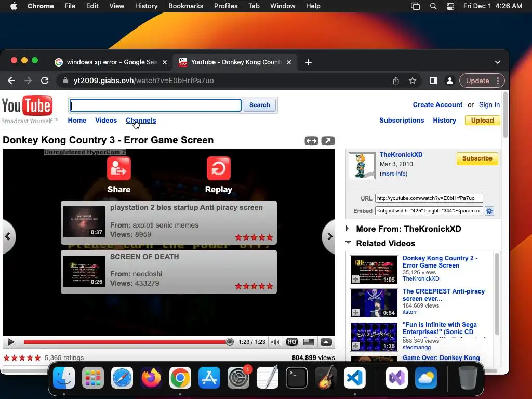The width and height of the screenshot is (532, 399).
Task: Click widen video player icon
Action: pos(311,141)
